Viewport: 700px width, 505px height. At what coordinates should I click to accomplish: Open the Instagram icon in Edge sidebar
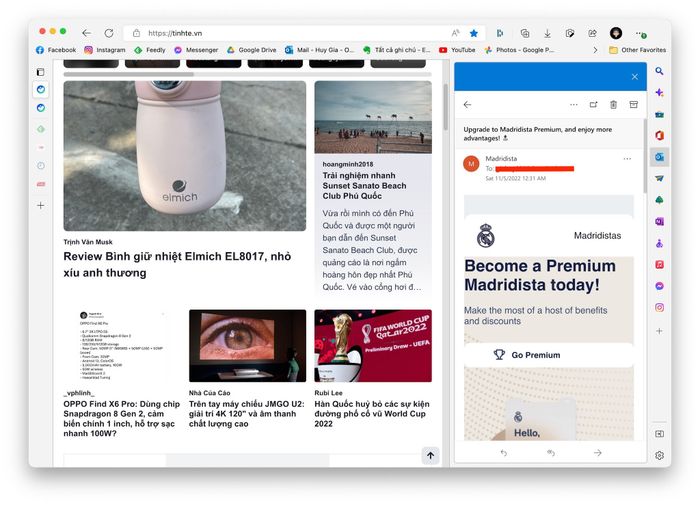click(659, 307)
